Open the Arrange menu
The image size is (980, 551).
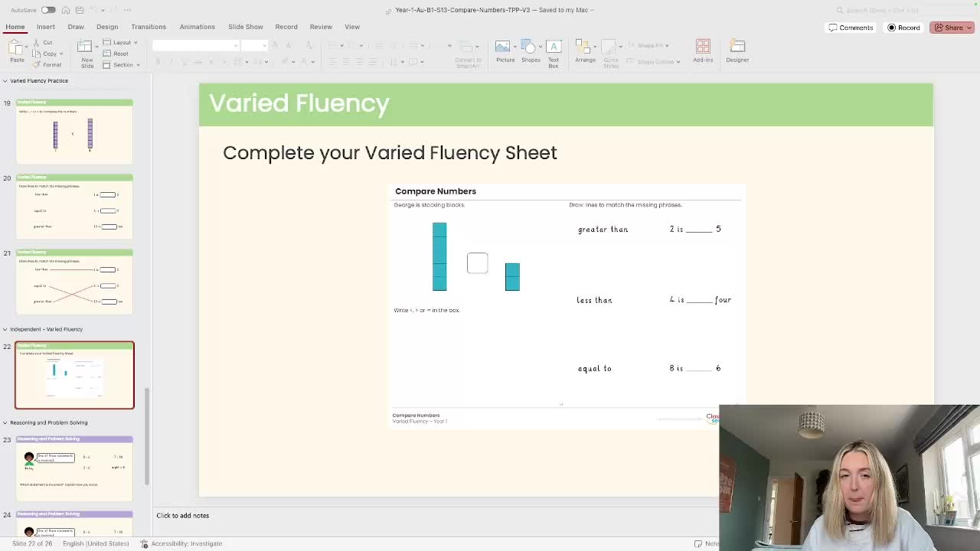coord(585,52)
